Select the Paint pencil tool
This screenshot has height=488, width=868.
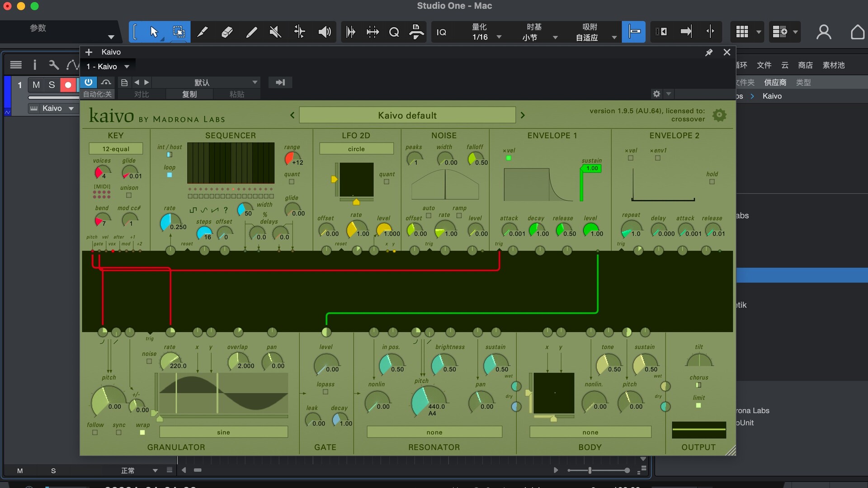click(x=252, y=32)
